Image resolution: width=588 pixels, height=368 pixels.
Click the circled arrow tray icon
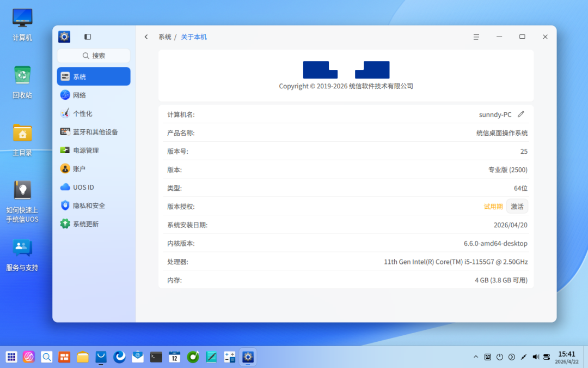(511, 357)
